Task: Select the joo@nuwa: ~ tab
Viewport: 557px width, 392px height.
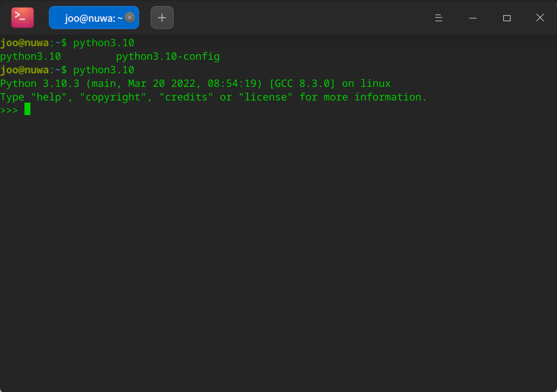Action: (90, 17)
